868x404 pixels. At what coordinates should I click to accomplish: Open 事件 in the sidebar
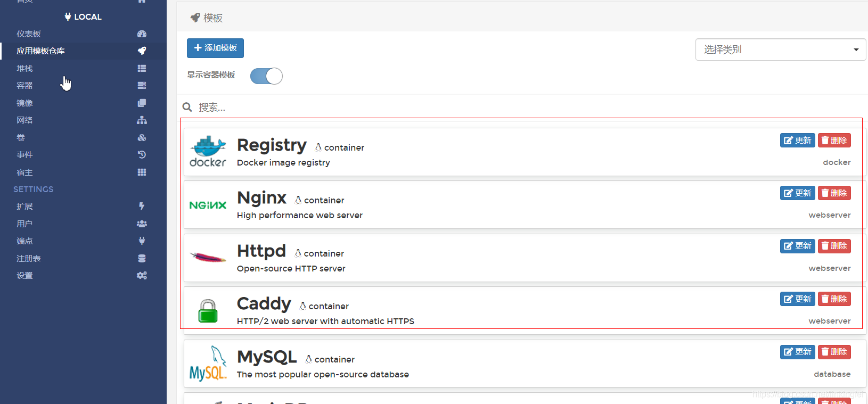pyautogui.click(x=24, y=154)
